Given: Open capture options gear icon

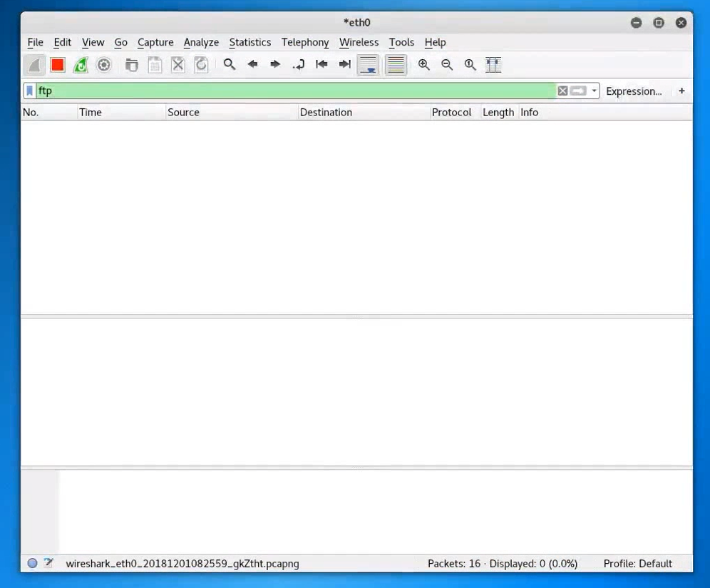Looking at the screenshot, I should 103,65.
